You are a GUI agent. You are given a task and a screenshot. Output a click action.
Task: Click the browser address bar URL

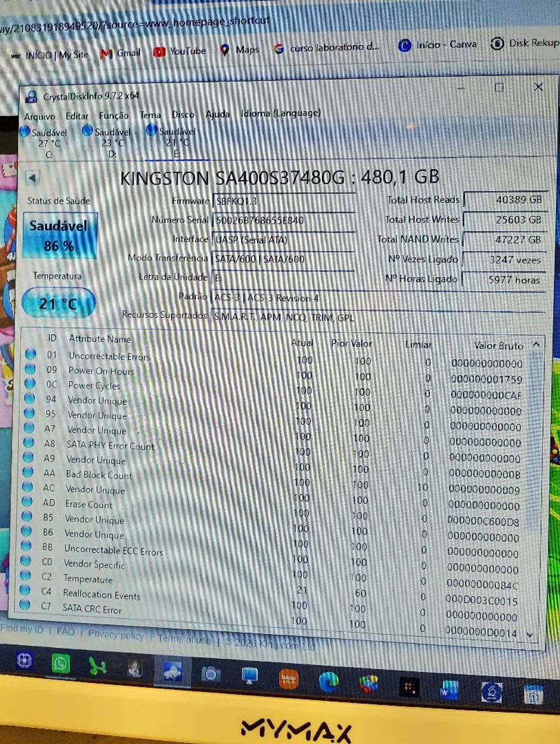pos(135,24)
